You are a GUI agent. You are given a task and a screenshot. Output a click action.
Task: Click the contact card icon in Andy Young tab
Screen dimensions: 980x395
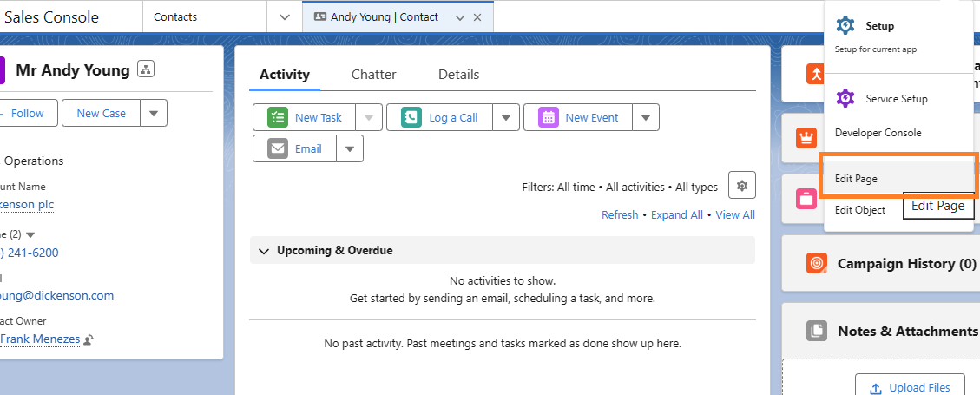click(x=320, y=16)
